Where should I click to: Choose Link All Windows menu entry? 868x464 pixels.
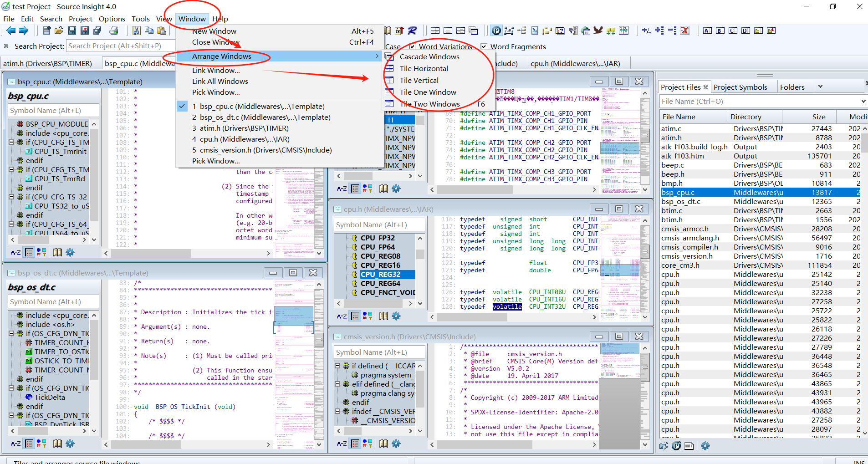[220, 81]
